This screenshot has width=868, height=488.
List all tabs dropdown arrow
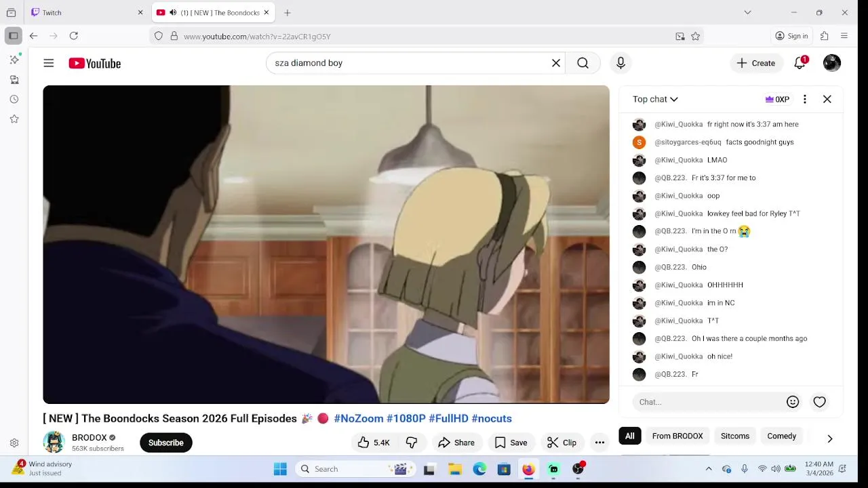tap(747, 12)
